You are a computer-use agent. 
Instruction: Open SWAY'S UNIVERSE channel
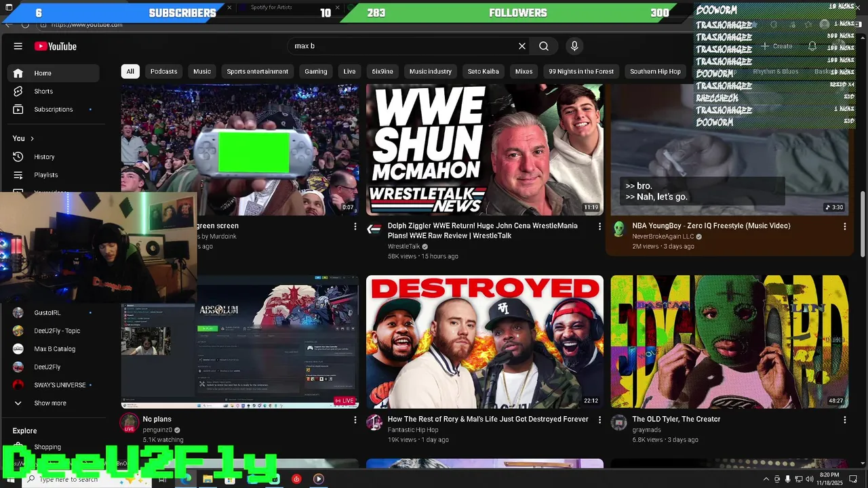tap(54, 385)
